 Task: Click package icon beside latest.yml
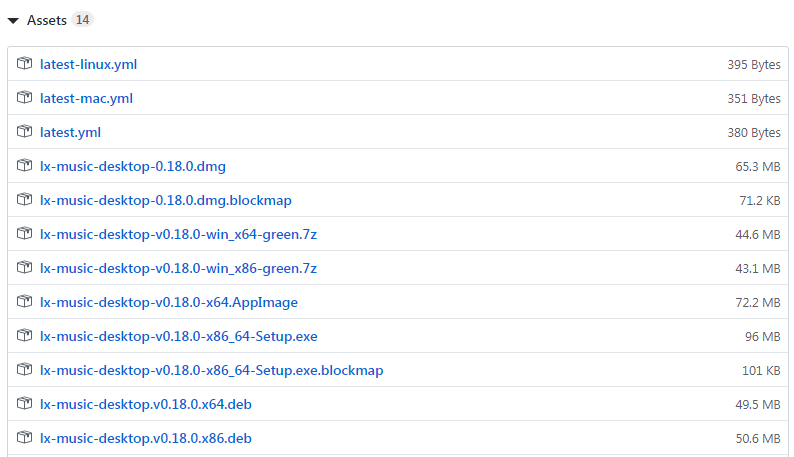(x=24, y=132)
